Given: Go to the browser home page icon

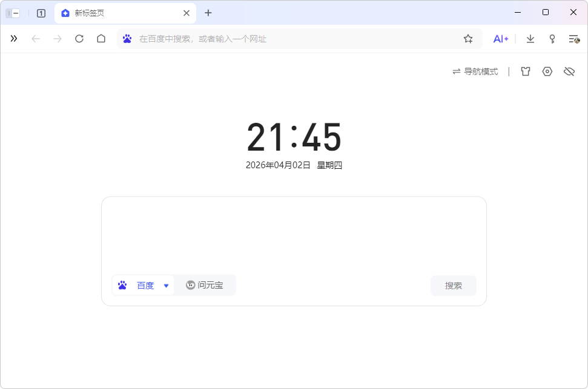Looking at the screenshot, I should coord(101,39).
